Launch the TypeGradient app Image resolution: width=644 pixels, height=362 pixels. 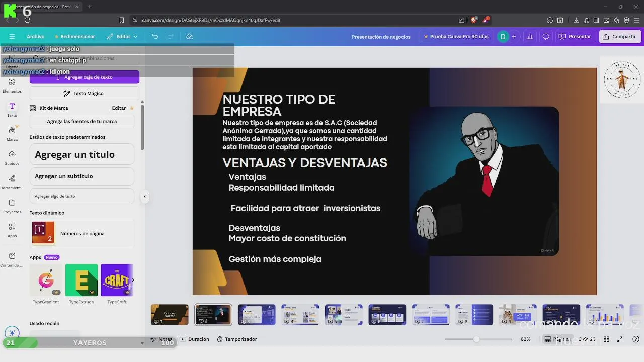[46, 280]
